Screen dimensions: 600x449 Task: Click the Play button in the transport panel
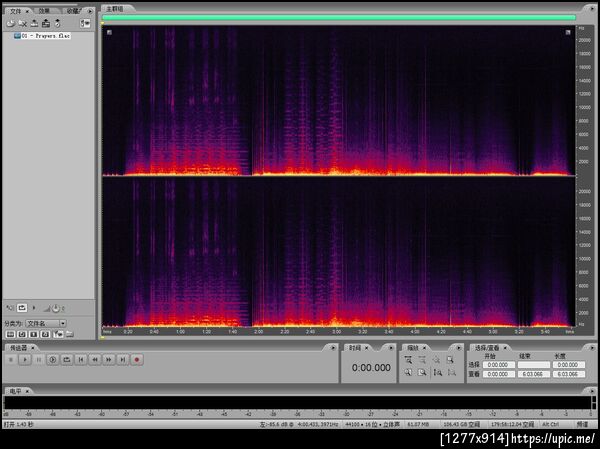pos(25,360)
